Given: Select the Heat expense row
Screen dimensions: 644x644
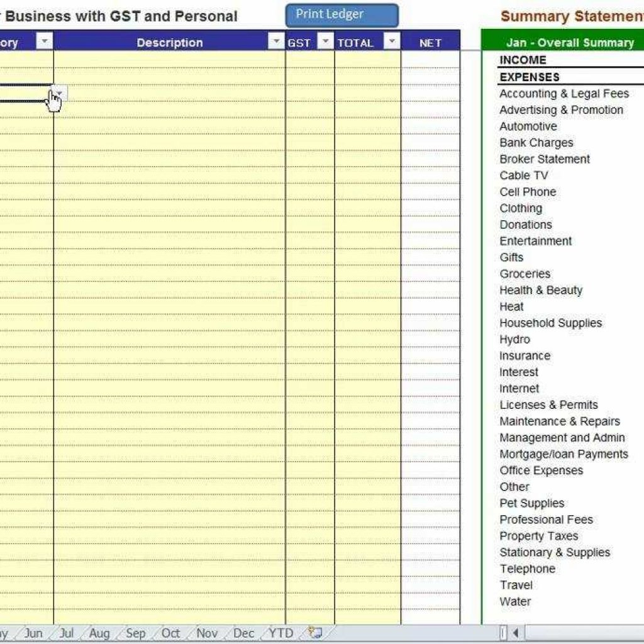Looking at the screenshot, I should [x=511, y=306].
